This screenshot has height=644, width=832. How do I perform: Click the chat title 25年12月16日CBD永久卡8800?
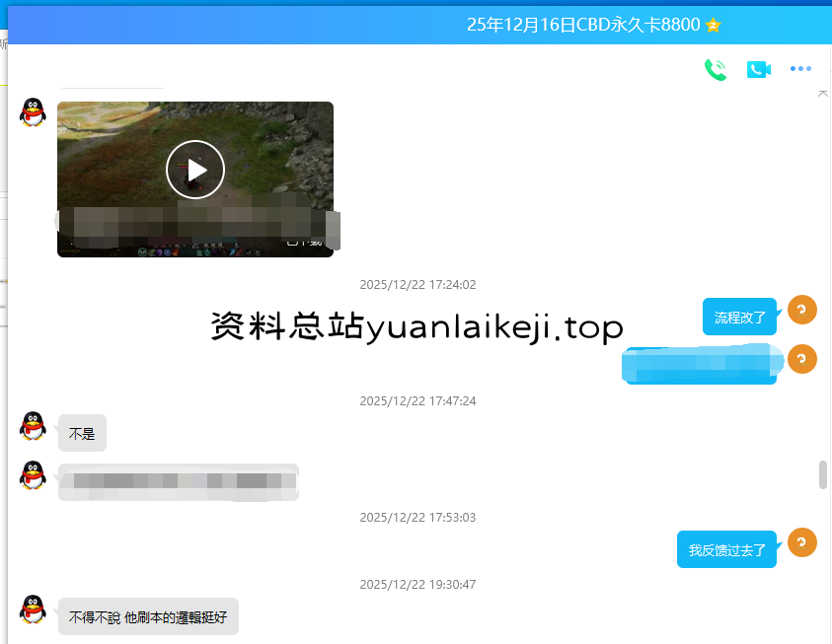point(584,25)
